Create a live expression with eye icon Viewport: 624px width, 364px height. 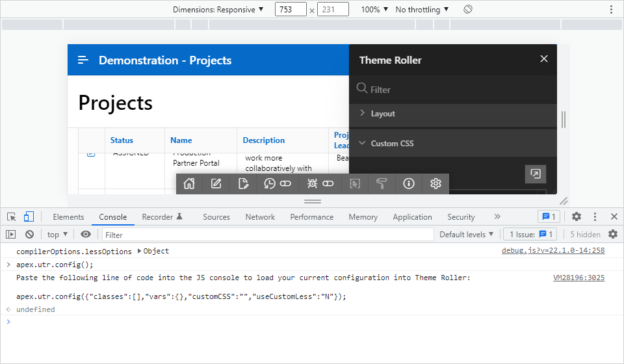tap(86, 234)
